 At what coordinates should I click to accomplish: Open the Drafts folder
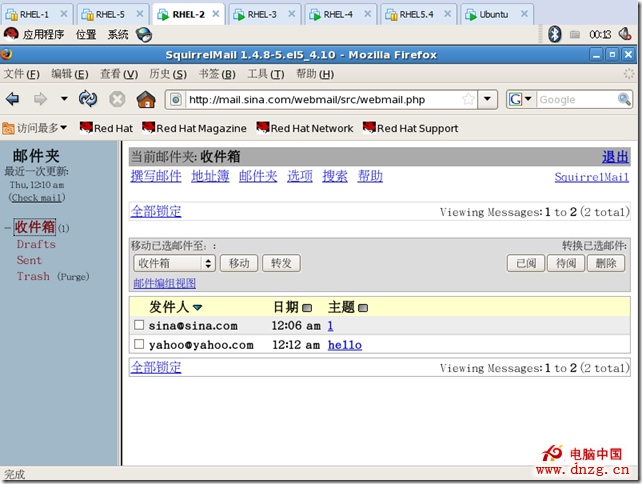coord(36,244)
